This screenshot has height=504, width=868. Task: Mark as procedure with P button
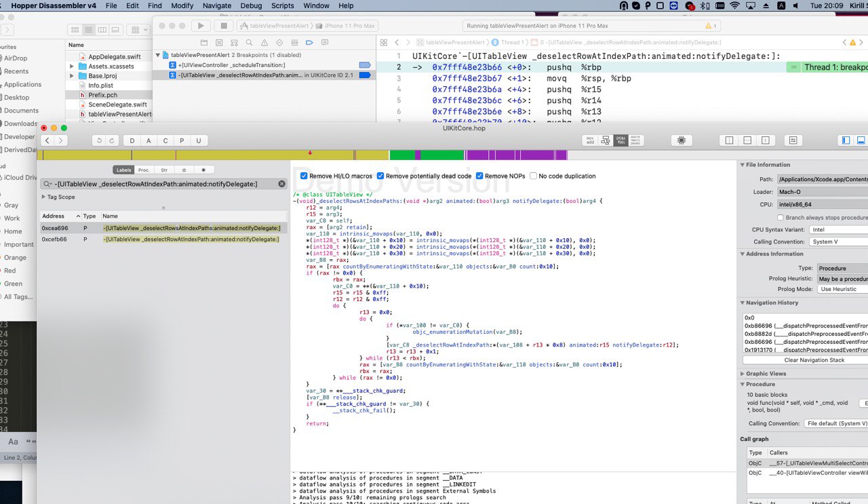(x=182, y=140)
